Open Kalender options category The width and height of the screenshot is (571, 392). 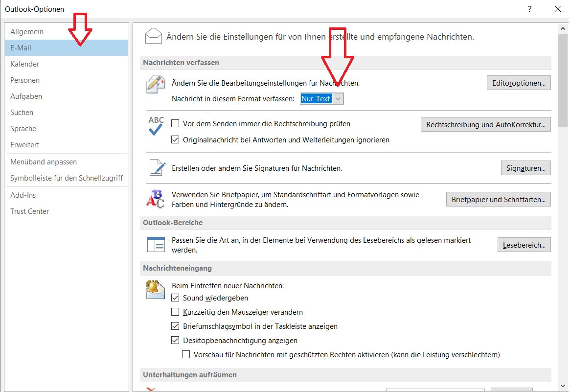(x=67, y=64)
